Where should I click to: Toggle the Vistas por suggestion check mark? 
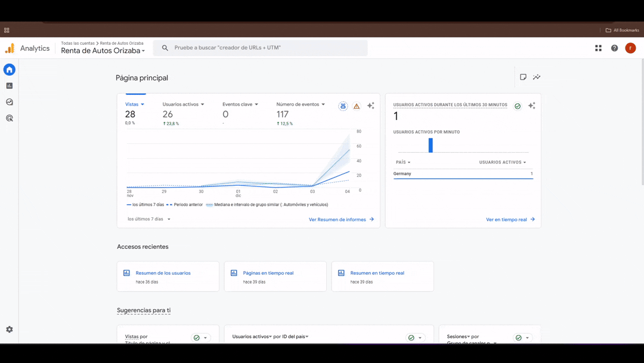coord(196,338)
